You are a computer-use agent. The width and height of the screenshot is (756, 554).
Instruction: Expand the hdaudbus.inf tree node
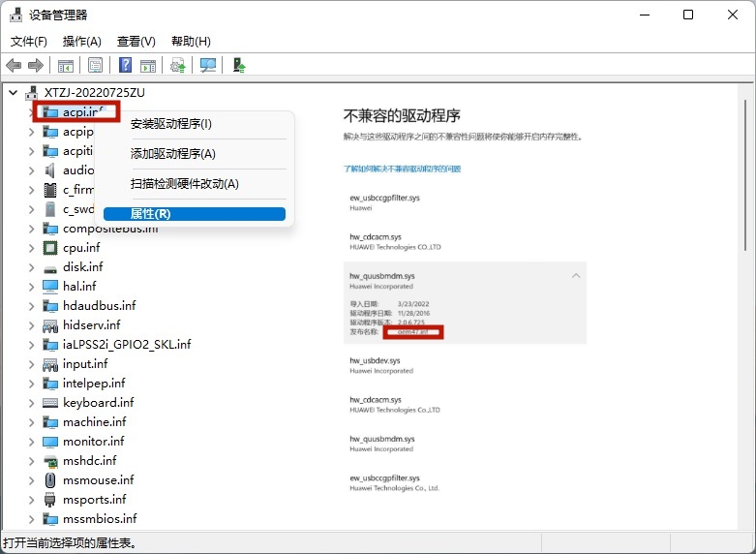click(x=31, y=306)
